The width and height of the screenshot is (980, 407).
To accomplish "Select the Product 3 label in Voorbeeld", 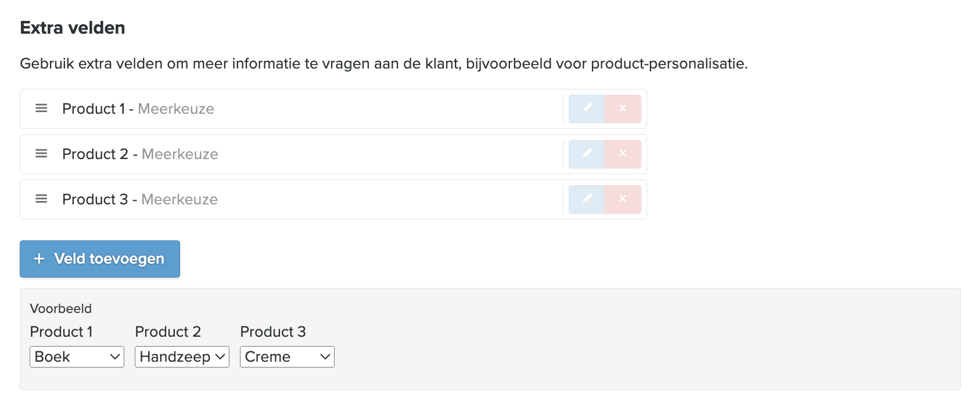I will 273,332.
